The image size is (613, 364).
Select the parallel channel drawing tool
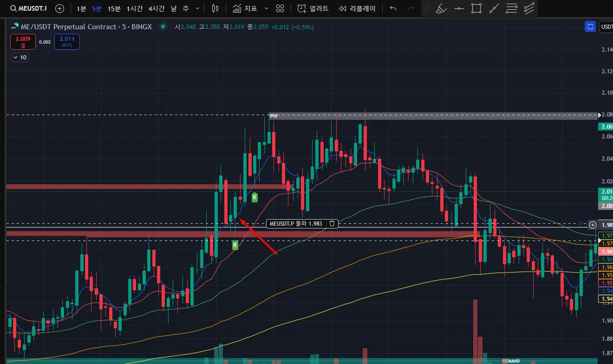point(528,8)
